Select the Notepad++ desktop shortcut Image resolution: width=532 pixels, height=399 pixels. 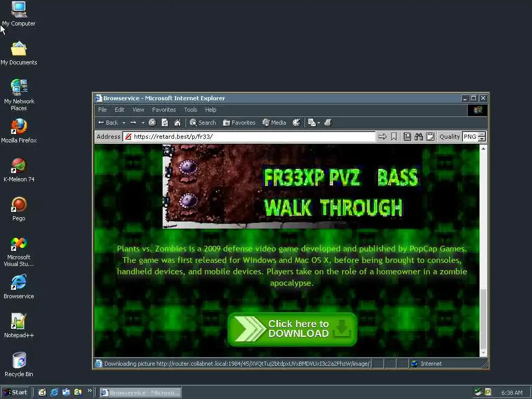pyautogui.click(x=19, y=326)
